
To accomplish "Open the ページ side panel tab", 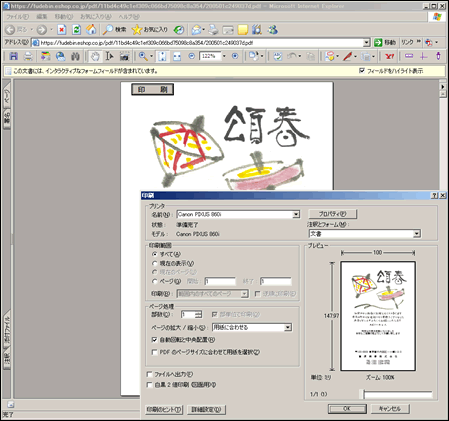I will tap(7, 95).
